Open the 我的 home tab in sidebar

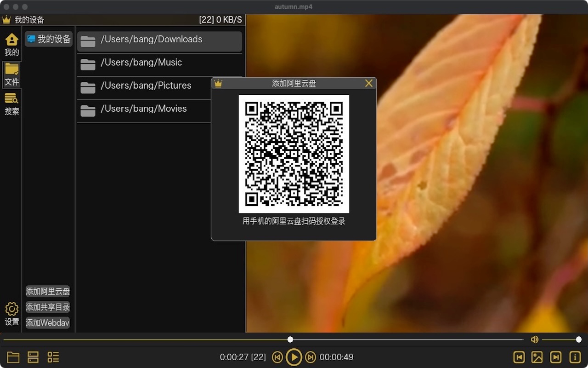(11, 45)
